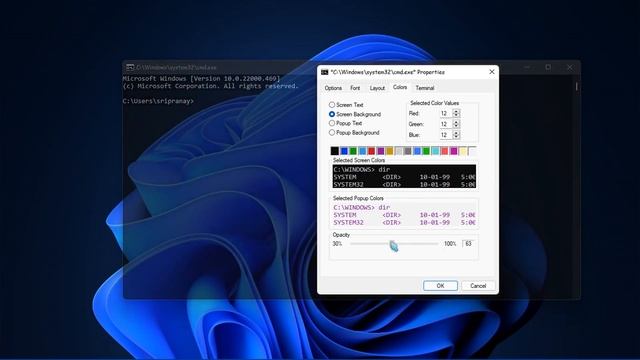Choose the Popup Text radio option
640x360 pixels.
click(332, 123)
